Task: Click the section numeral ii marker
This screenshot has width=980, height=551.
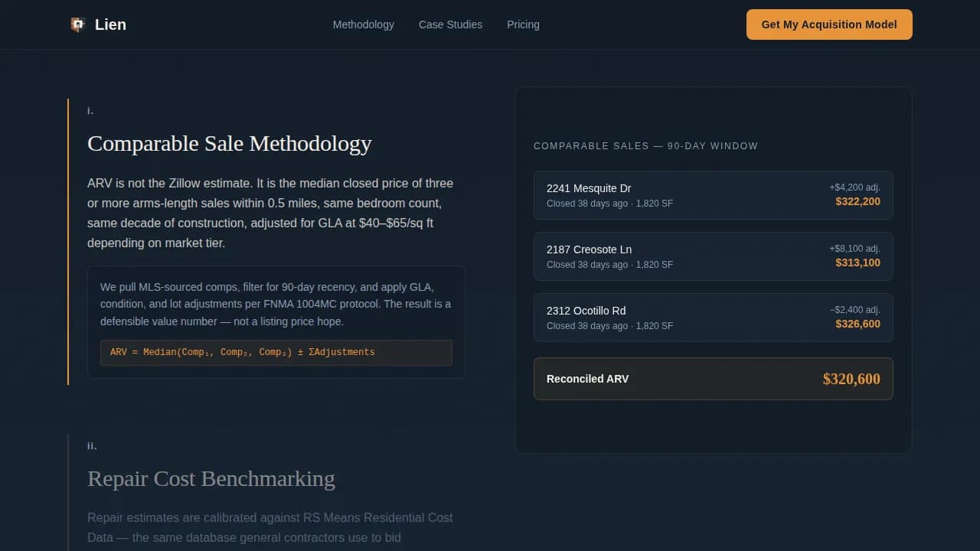Action: (x=91, y=445)
